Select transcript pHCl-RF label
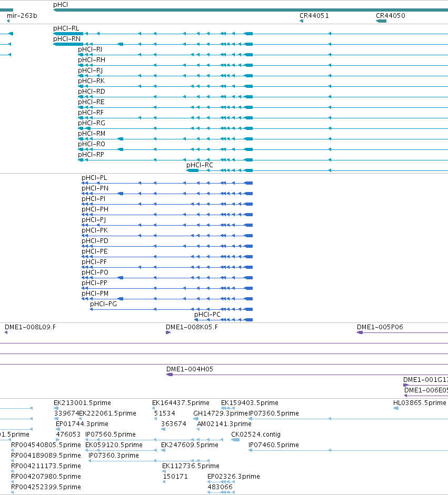 click(91, 113)
